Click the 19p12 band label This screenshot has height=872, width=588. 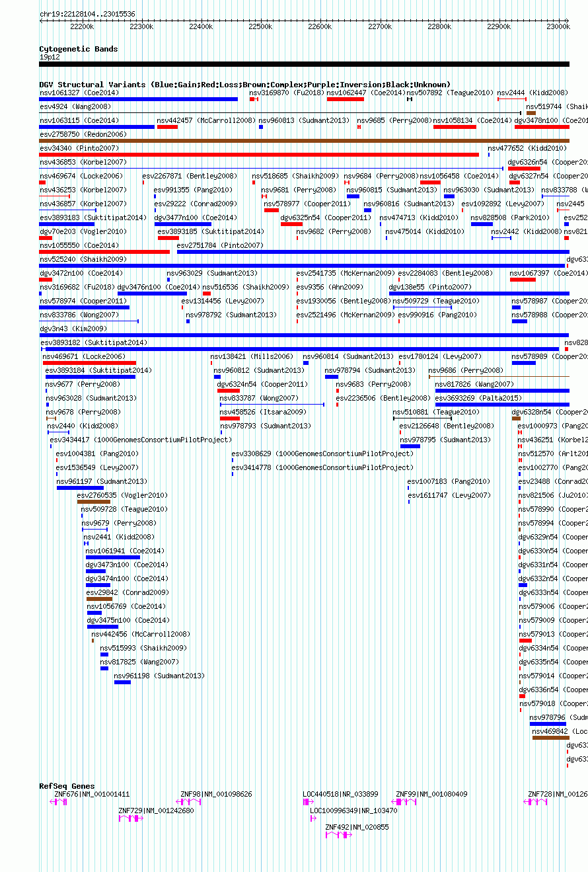[50, 57]
